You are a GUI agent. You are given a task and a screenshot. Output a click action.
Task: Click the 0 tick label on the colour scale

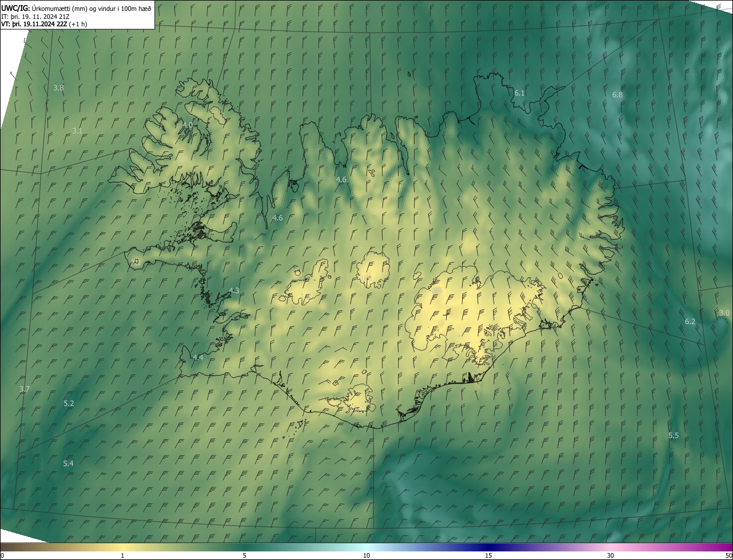[x=2, y=556]
